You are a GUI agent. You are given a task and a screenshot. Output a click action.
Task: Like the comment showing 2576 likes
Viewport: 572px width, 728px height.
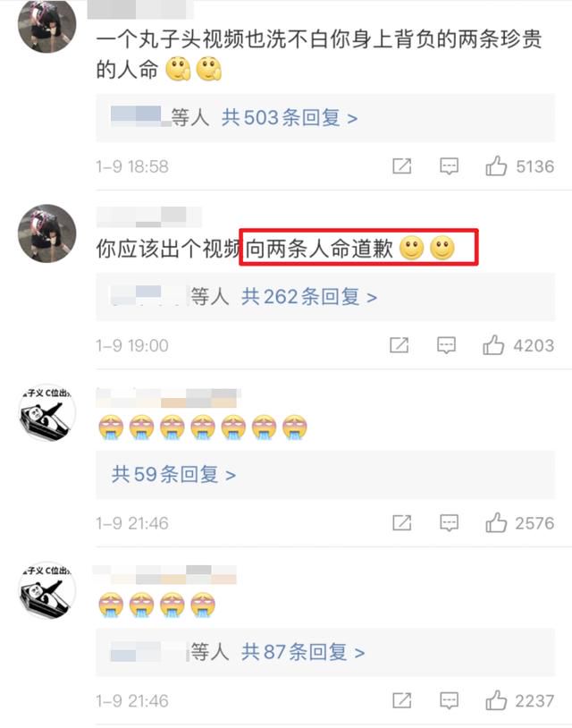[495, 523]
